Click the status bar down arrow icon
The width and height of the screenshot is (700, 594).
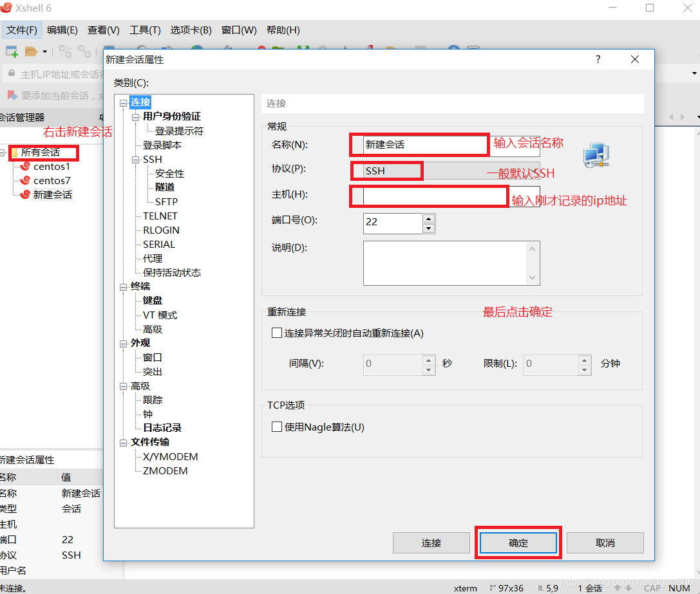629,588
